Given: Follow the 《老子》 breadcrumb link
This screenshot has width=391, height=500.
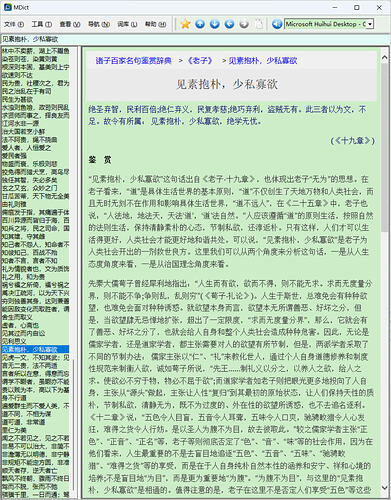Looking at the screenshot, I should 200,61.
